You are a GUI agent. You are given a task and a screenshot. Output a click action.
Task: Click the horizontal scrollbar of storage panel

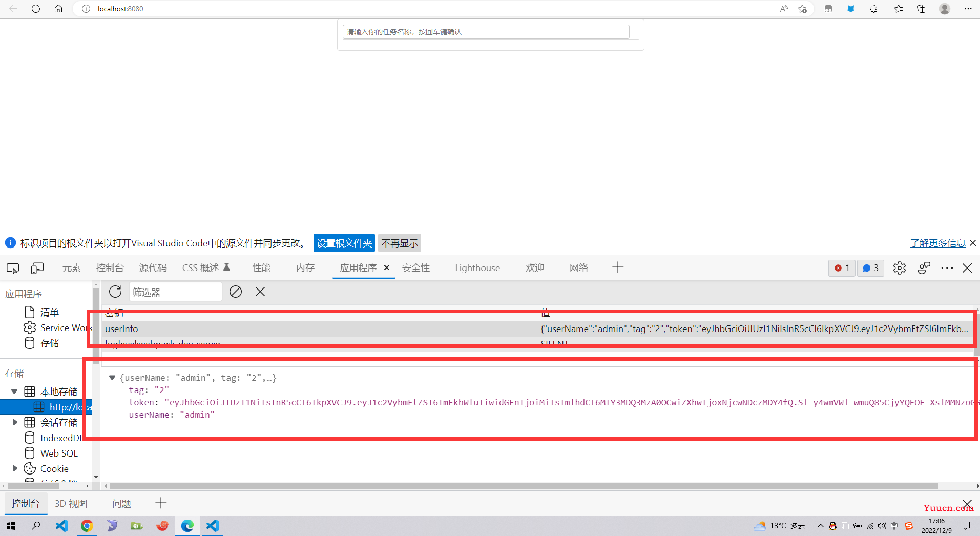click(x=524, y=486)
